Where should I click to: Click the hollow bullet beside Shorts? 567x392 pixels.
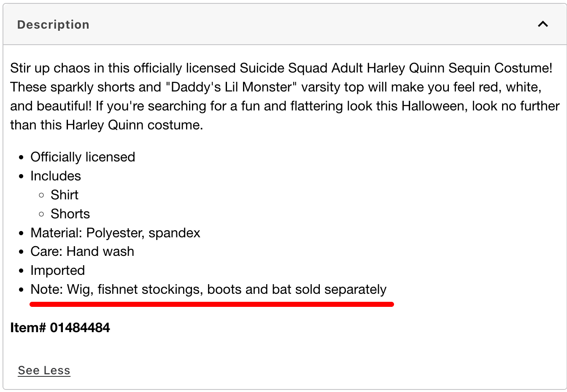coord(41,214)
